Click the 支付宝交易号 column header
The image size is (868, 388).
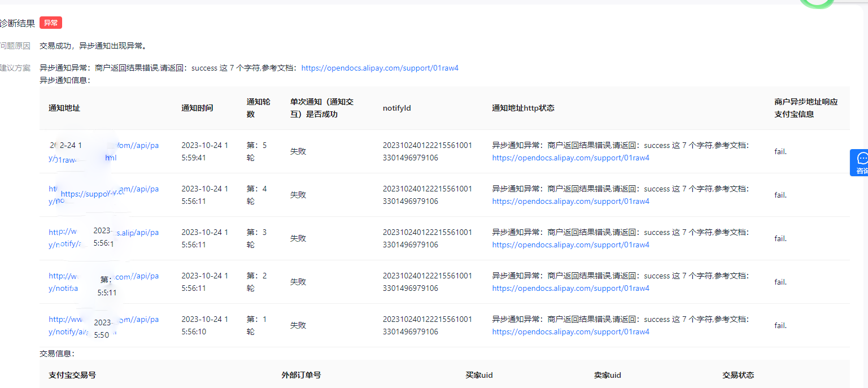72,375
